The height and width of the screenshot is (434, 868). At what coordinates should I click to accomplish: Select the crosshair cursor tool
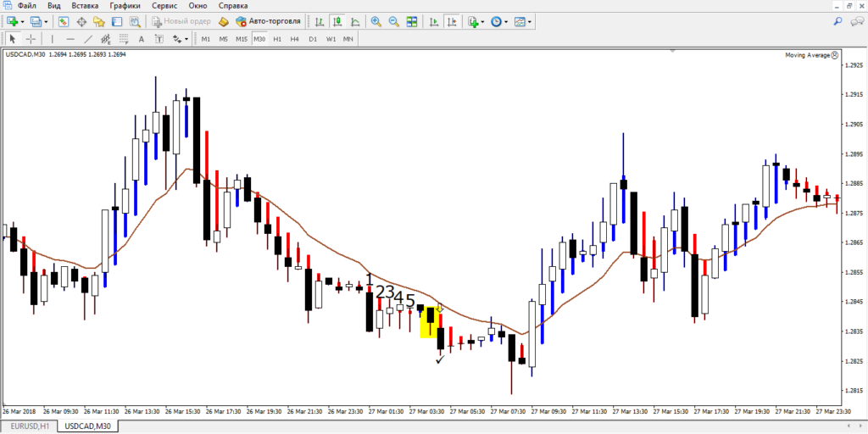coord(31,39)
